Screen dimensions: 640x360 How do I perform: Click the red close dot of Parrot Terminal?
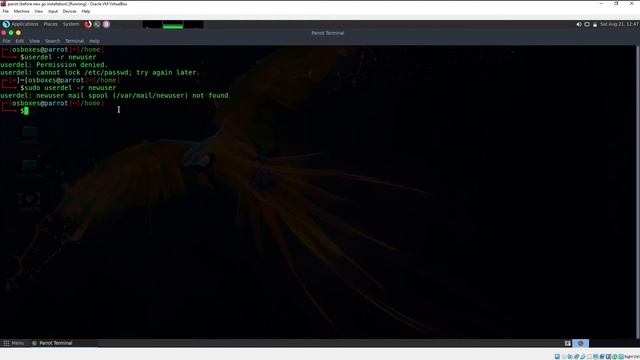[x=4, y=33]
